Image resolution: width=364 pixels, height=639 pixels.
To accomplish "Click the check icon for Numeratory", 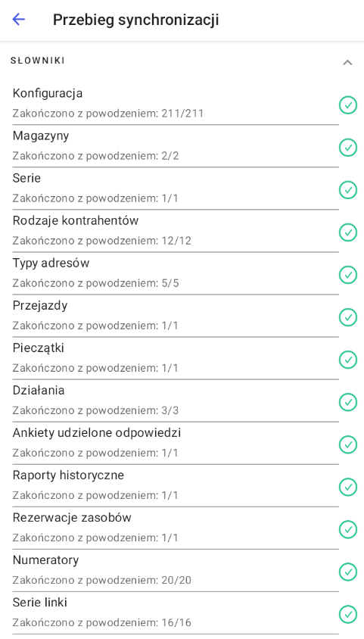I will pyautogui.click(x=347, y=571).
